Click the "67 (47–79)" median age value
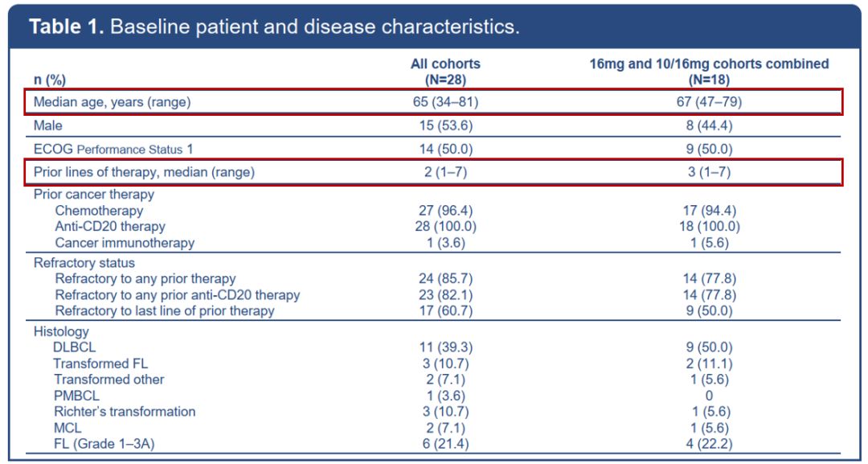The height and width of the screenshot is (464, 868). [709, 102]
